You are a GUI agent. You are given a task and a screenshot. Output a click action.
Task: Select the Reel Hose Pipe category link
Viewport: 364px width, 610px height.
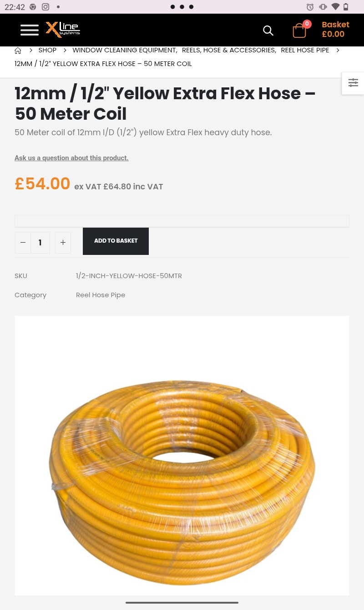click(101, 295)
